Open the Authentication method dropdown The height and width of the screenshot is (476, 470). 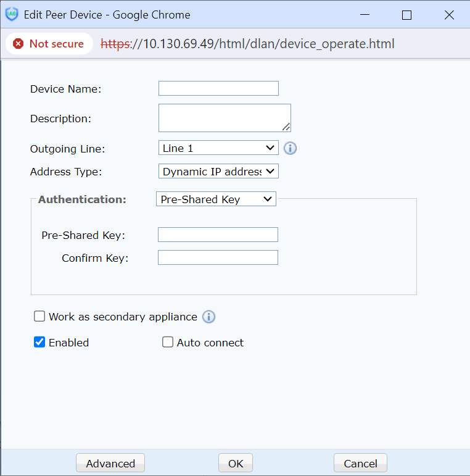point(216,199)
